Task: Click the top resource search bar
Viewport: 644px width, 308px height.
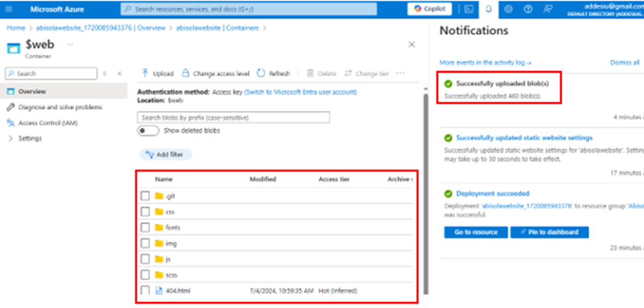Action: tap(249, 9)
